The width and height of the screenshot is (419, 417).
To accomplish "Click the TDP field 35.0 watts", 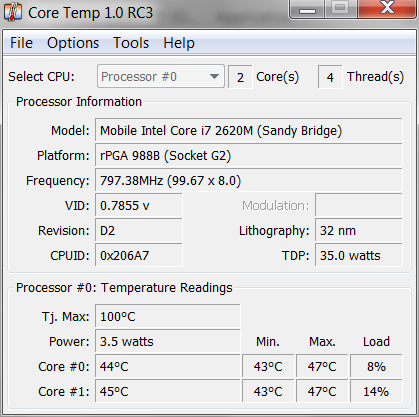I will pos(359,256).
